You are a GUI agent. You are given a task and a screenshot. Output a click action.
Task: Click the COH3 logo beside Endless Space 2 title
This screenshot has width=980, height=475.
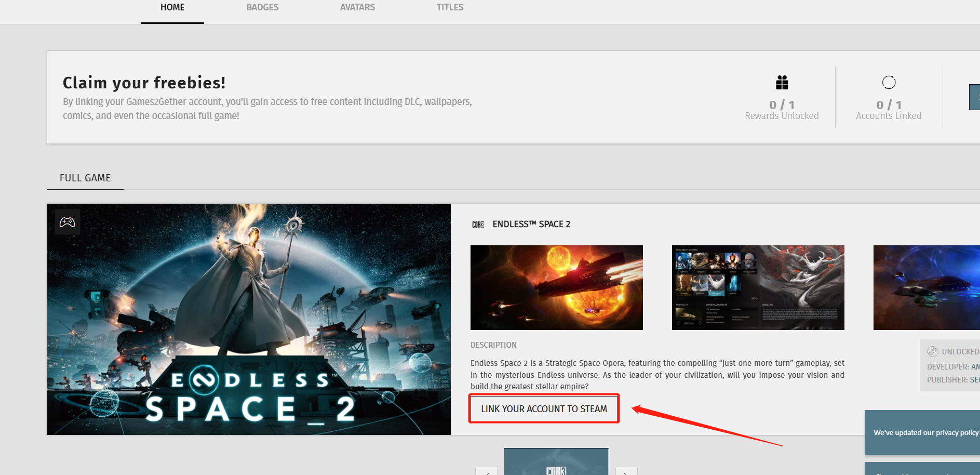(478, 225)
